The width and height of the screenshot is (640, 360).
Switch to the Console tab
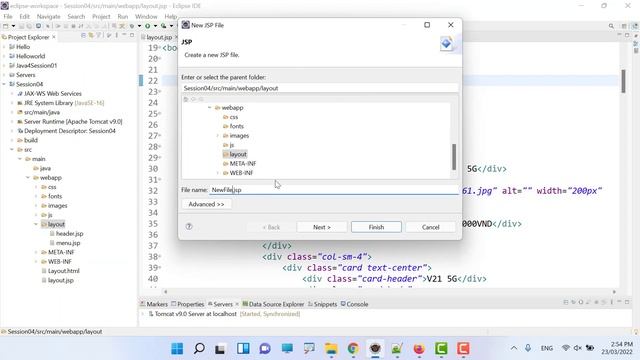[354, 304]
